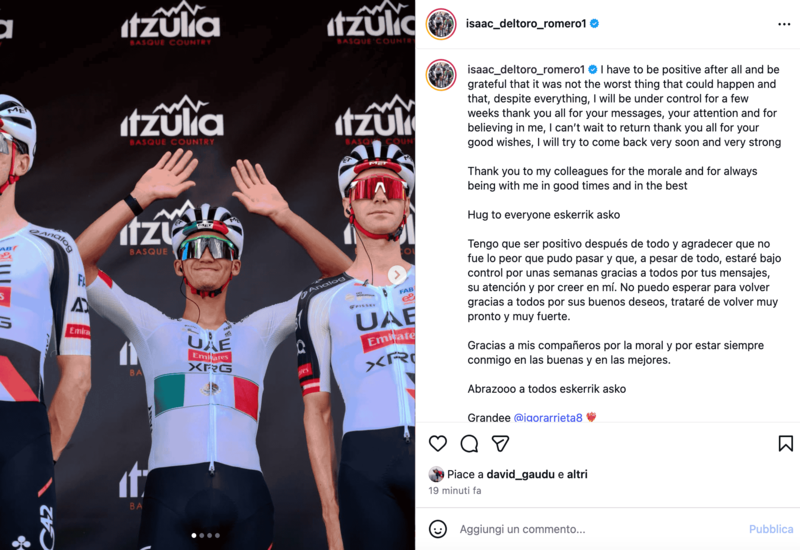
Task: Open the @igorarrieta8 mention link
Action: click(547, 417)
